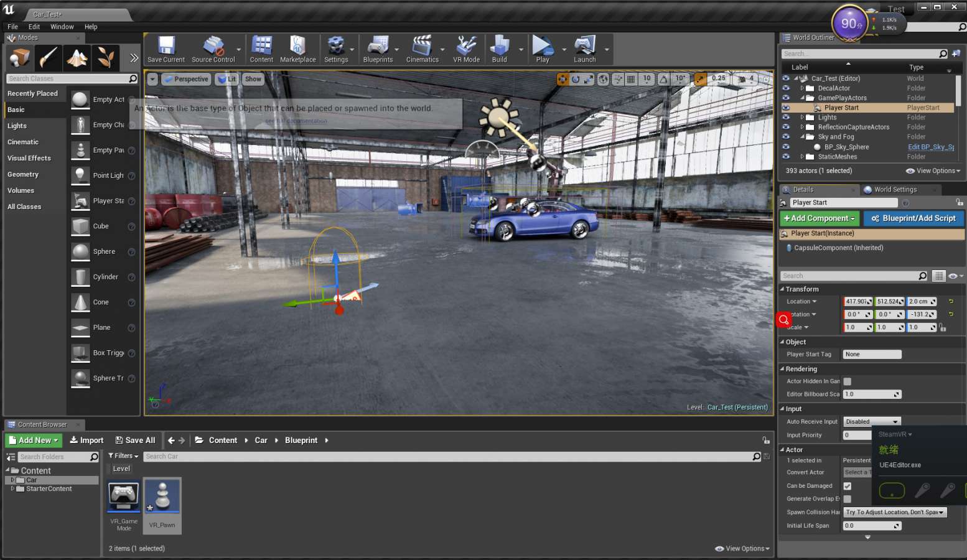Select VR_GameMode asset thumbnail
Screen dimensions: 967x560
click(x=124, y=497)
